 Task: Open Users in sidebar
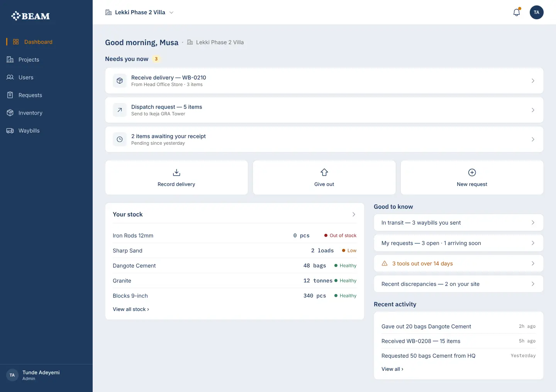[x=46, y=77]
